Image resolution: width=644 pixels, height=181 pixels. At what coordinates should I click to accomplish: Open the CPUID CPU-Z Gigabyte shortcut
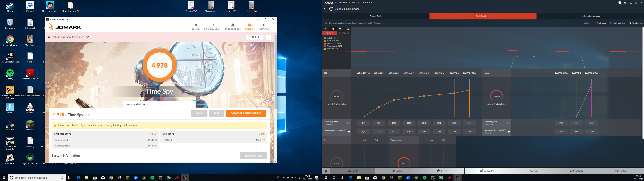coord(10,143)
